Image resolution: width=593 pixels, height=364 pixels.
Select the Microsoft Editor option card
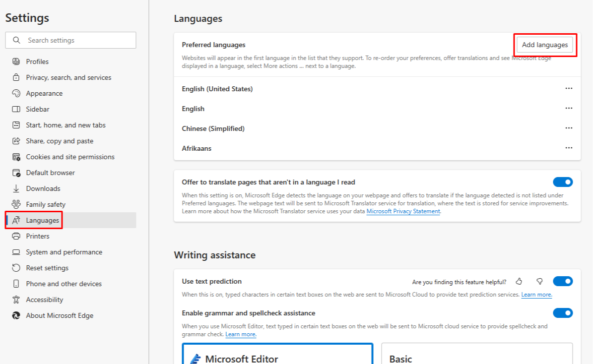[x=277, y=354]
